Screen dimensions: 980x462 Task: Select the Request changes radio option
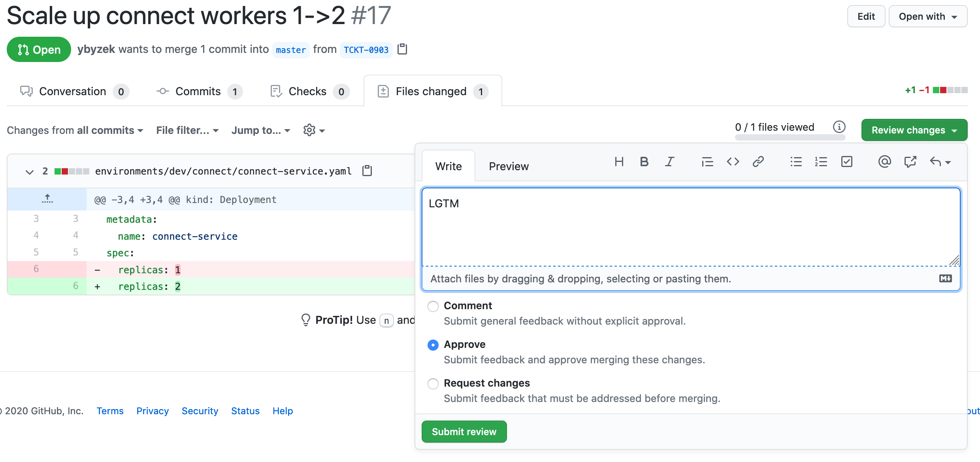pos(433,383)
